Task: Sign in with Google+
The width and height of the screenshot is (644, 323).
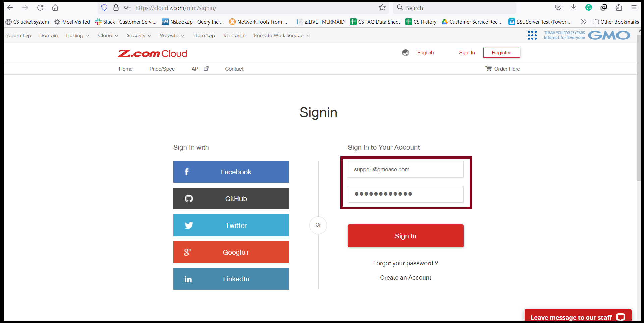Action: click(x=231, y=252)
